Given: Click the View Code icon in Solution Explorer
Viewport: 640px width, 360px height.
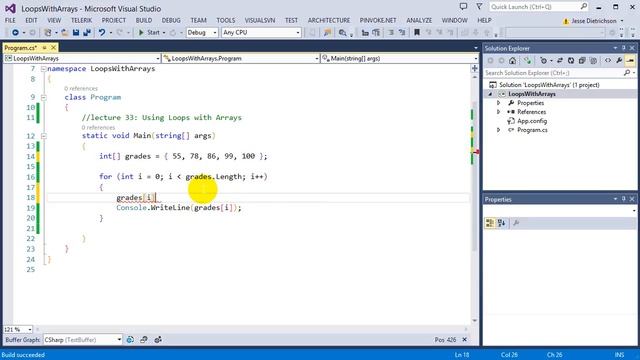Looking at the screenshot, I should click(608, 60).
